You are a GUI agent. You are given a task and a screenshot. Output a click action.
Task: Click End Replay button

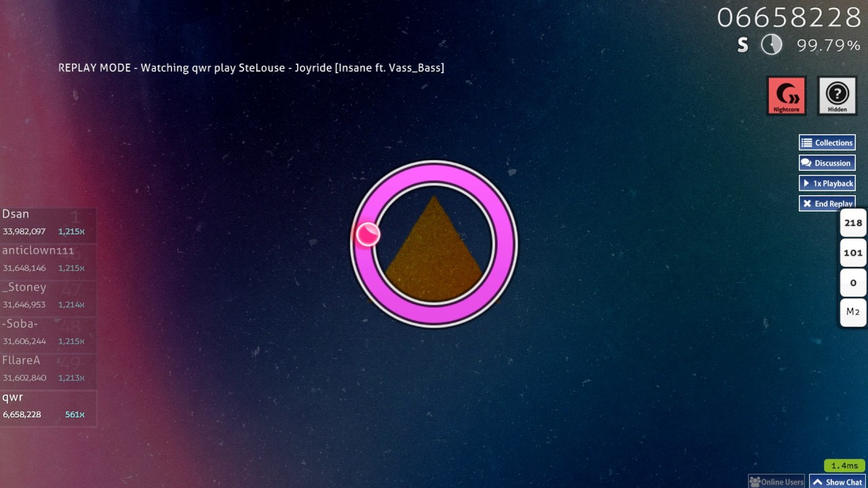point(827,203)
